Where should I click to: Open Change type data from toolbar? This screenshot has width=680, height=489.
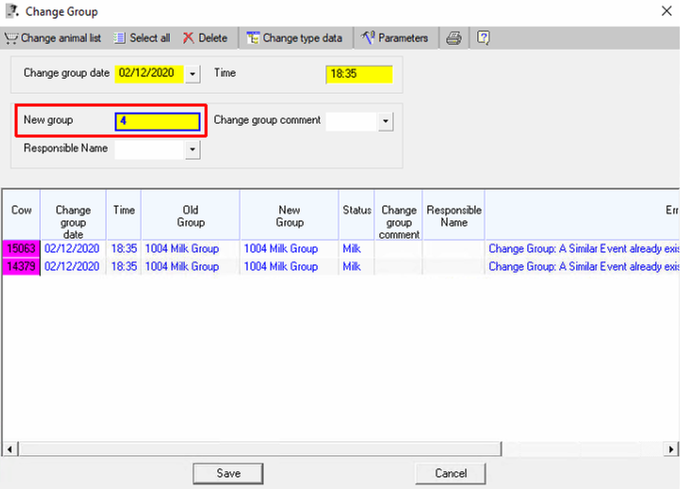(x=294, y=38)
